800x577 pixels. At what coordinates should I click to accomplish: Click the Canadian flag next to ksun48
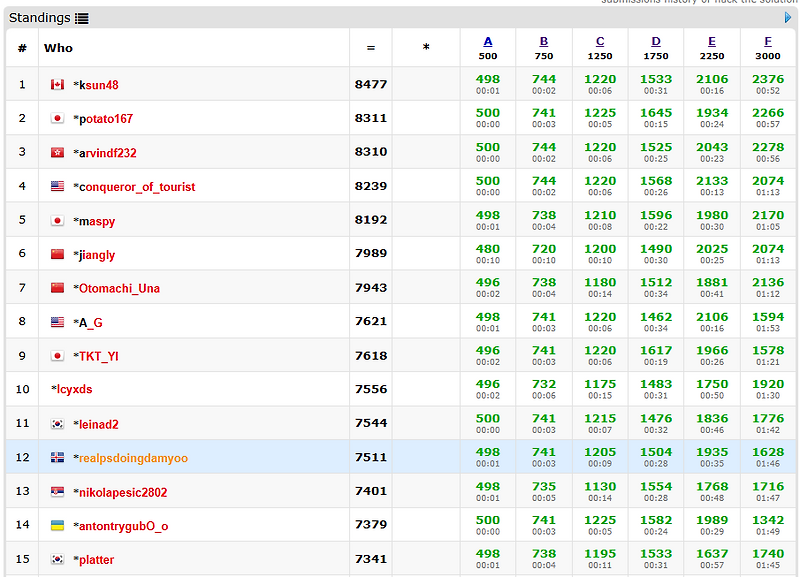tap(57, 85)
